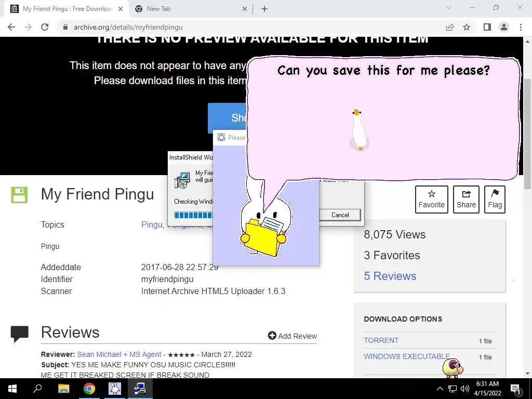Open the tab search chevron

coord(448,7)
